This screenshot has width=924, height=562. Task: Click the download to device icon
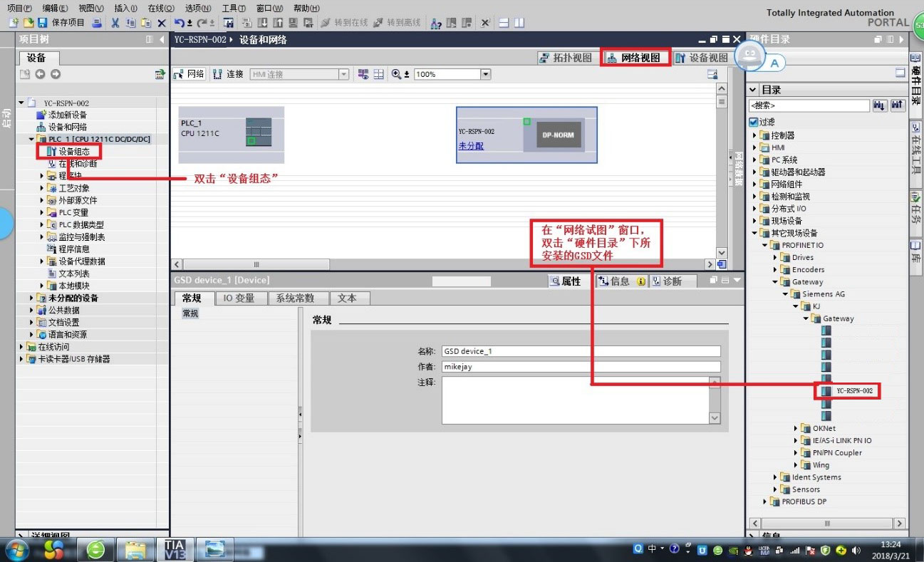click(261, 23)
